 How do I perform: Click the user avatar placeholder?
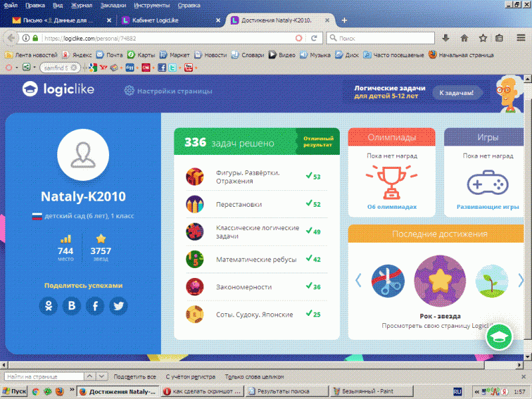[x=83, y=155]
